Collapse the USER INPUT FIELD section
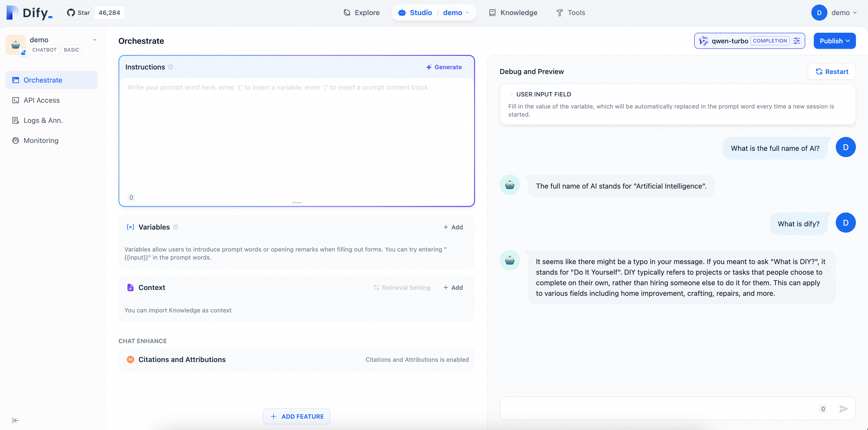868x430 pixels. coord(511,94)
